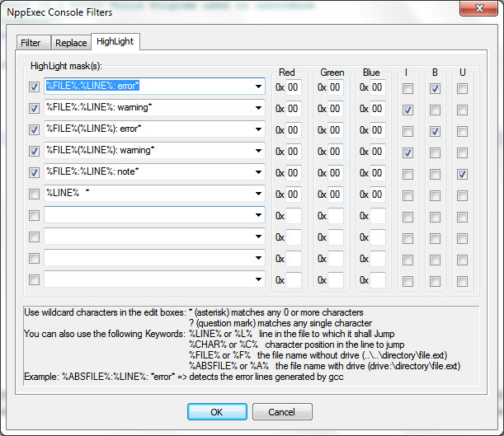Image resolution: width=504 pixels, height=436 pixels.
Task: Click the OK button
Action: tap(217, 412)
